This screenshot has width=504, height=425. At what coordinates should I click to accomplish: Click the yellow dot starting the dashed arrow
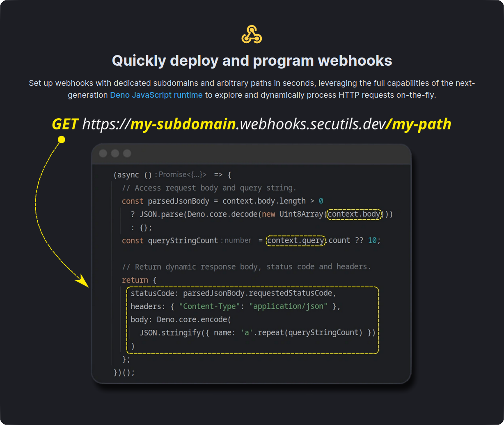[61, 140]
